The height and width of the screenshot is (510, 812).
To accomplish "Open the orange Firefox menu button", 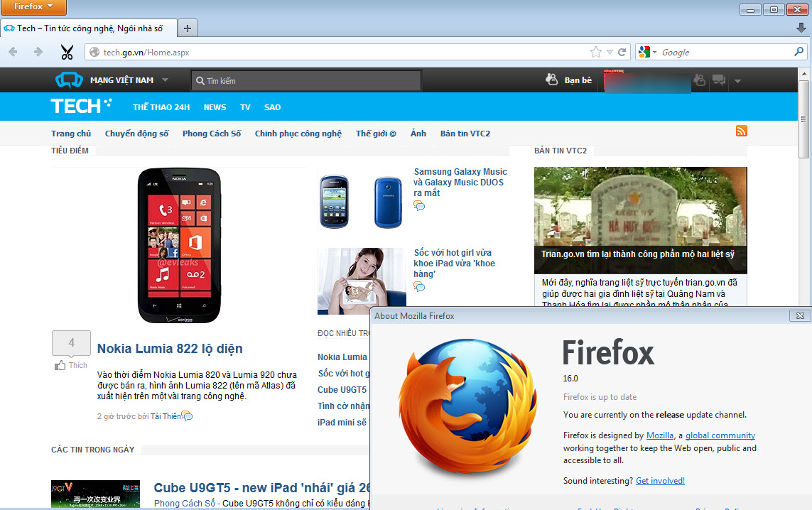I will pos(33,6).
